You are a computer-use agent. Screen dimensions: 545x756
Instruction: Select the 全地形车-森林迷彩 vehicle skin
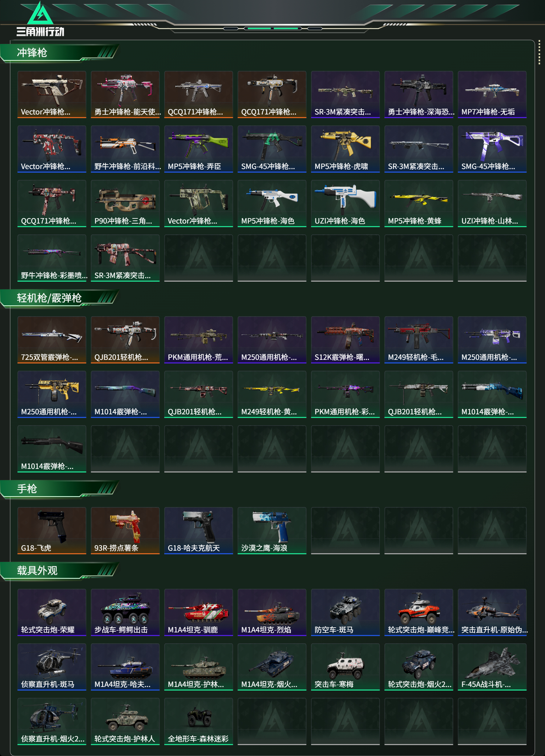198,721
